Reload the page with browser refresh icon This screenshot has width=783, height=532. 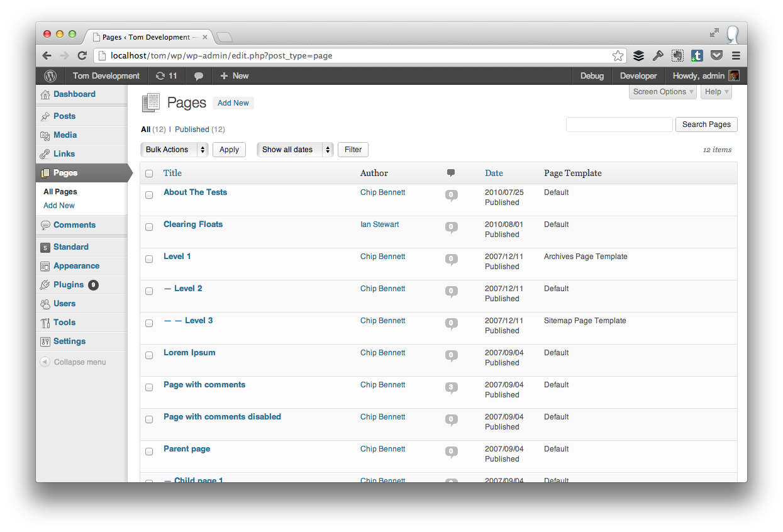click(x=82, y=56)
